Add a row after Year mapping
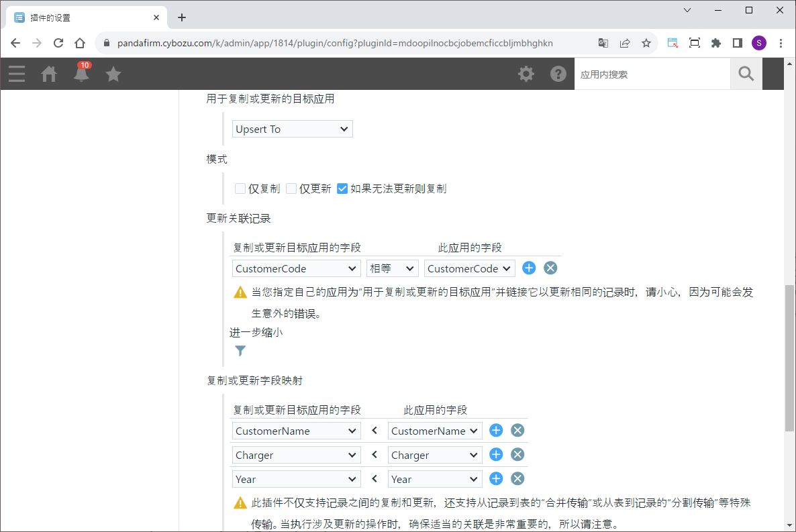Screen dimensions: 796x532 (x=496, y=479)
